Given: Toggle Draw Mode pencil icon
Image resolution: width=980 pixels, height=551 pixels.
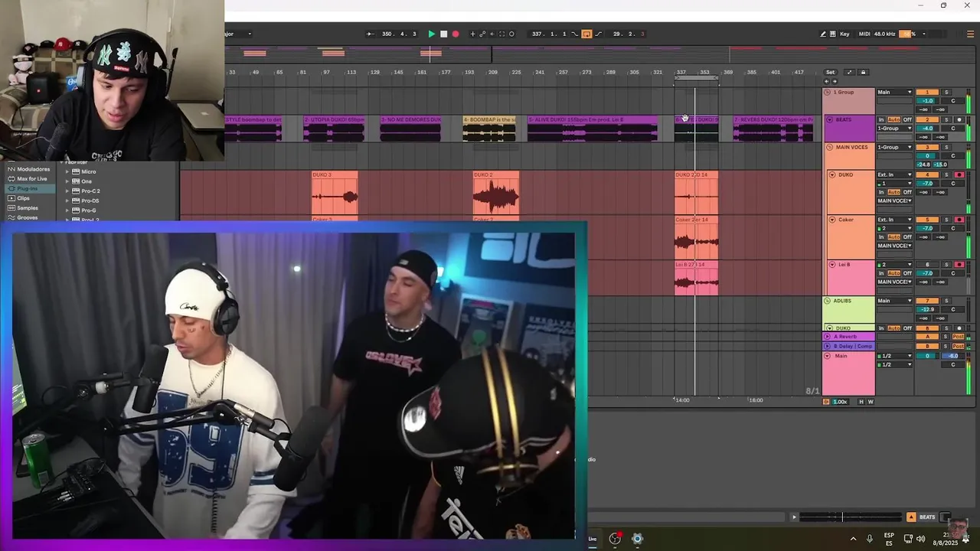Looking at the screenshot, I should [x=823, y=34].
